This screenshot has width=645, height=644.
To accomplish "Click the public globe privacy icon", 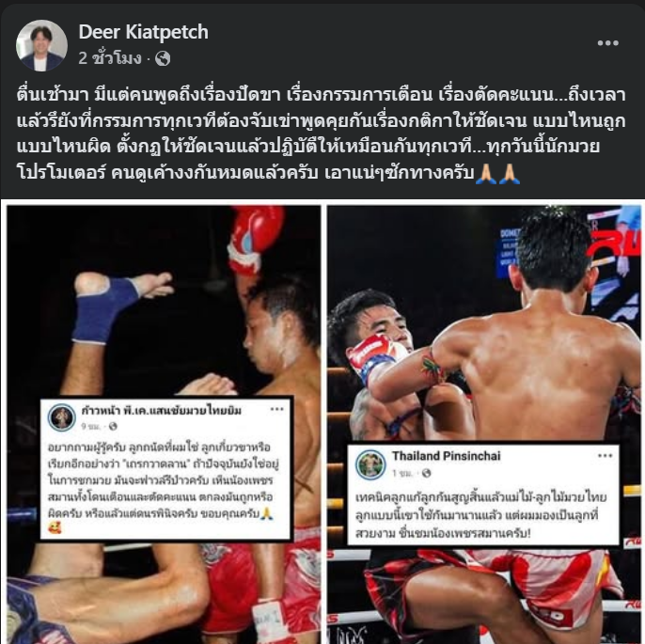I will (163, 59).
